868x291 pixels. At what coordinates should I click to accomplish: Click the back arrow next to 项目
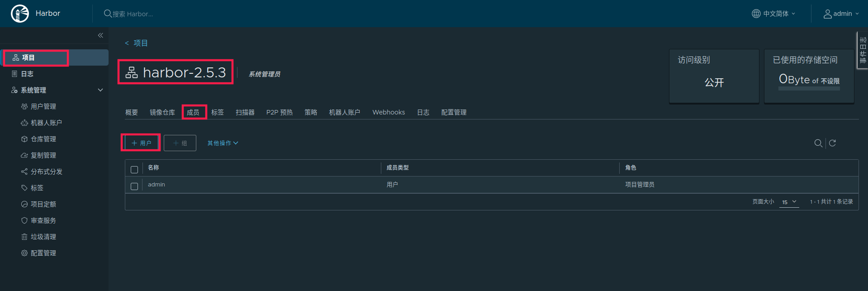click(x=127, y=43)
